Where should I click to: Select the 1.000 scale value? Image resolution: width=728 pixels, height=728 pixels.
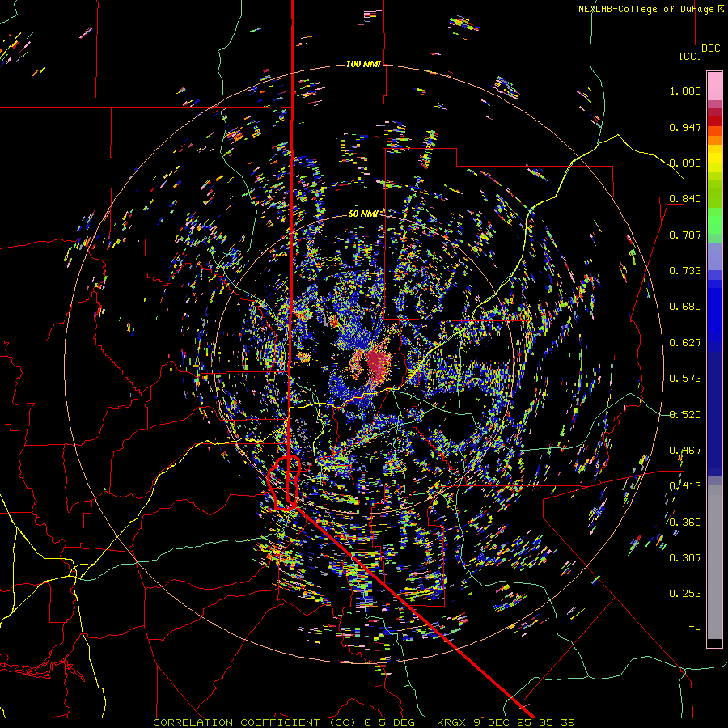point(685,91)
